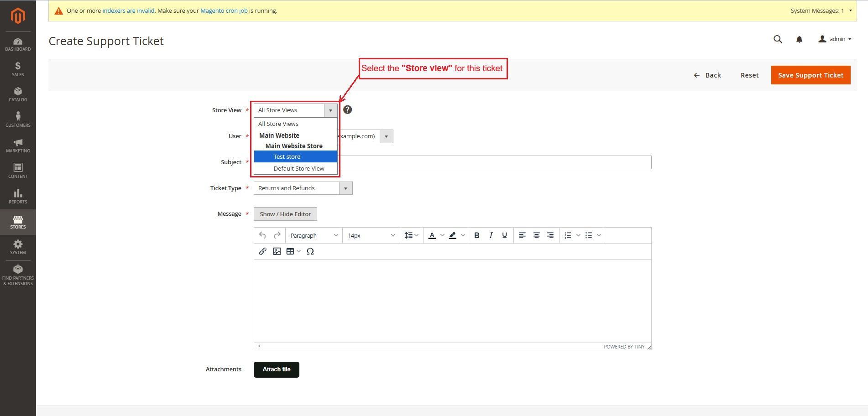
Task: Select Test store option
Action: click(x=296, y=156)
